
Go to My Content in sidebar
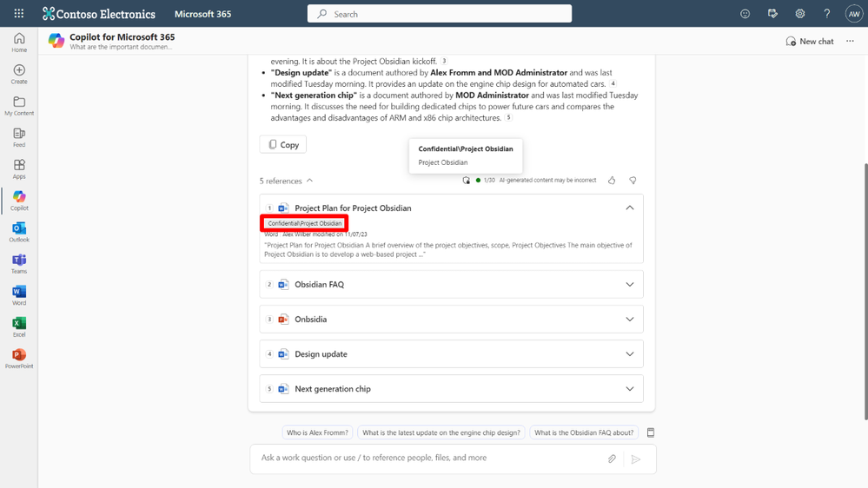click(x=19, y=105)
